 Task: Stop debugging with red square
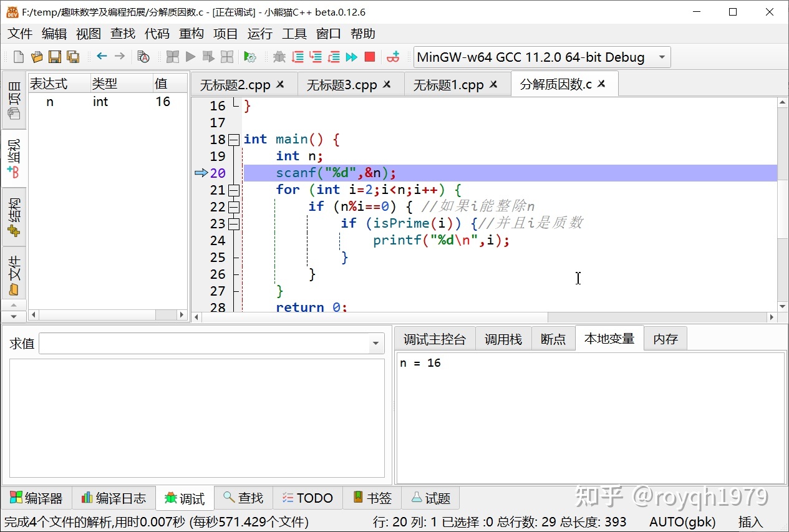pyautogui.click(x=370, y=57)
